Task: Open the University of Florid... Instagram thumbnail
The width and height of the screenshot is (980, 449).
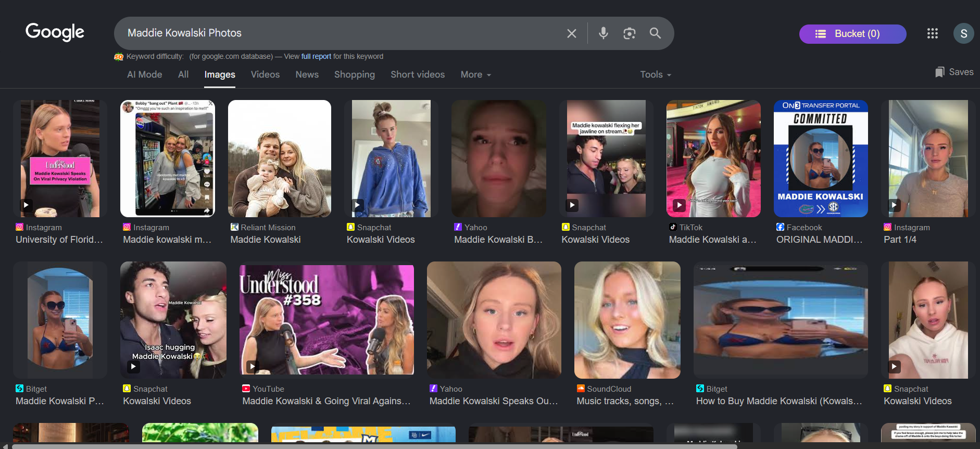Action: point(60,158)
